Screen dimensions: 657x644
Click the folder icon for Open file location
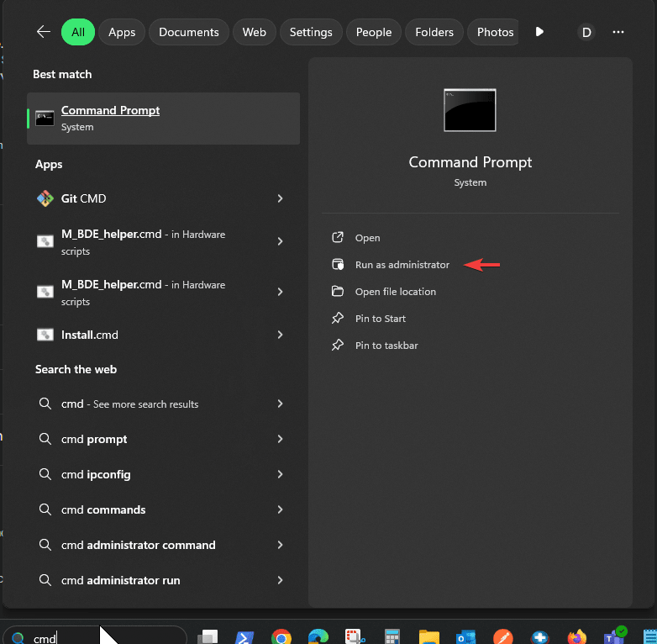(x=338, y=291)
